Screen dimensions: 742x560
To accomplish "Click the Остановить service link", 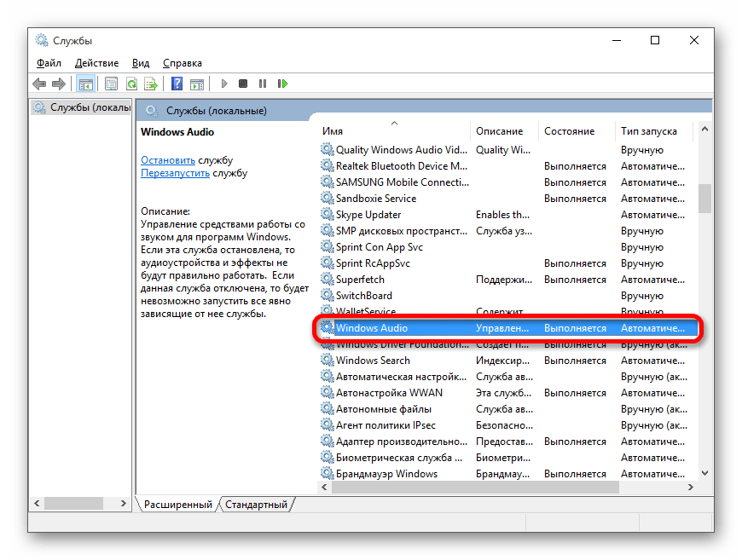I will click(x=168, y=160).
